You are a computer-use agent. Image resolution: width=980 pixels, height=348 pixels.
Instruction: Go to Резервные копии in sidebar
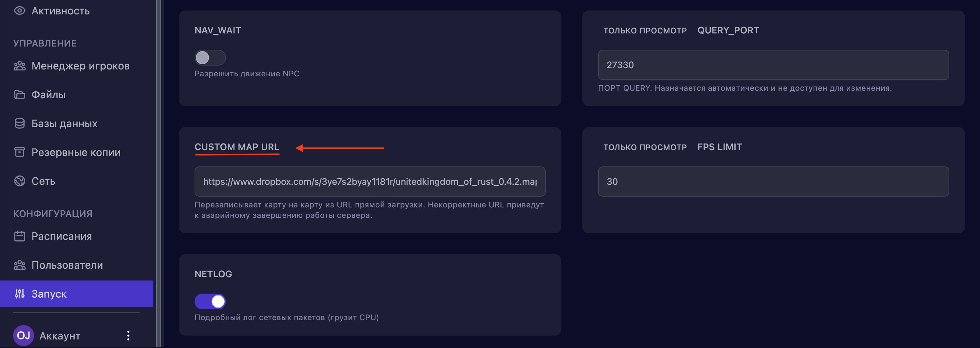pyautogui.click(x=76, y=152)
